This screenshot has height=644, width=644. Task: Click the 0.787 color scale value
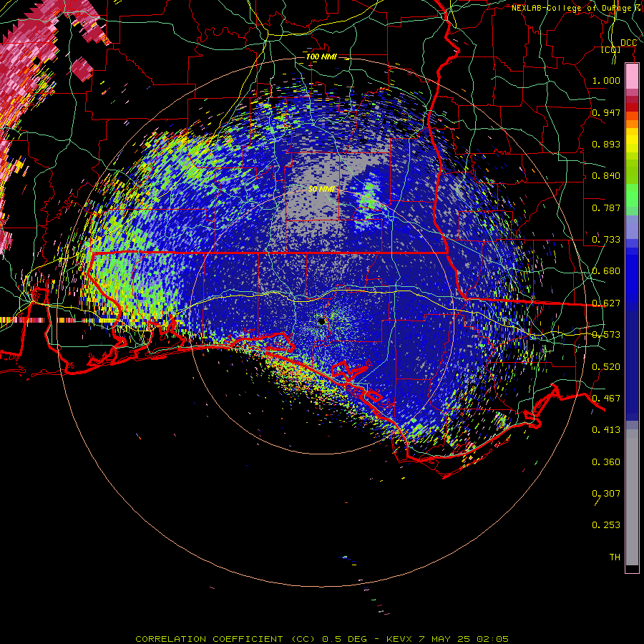(x=606, y=208)
